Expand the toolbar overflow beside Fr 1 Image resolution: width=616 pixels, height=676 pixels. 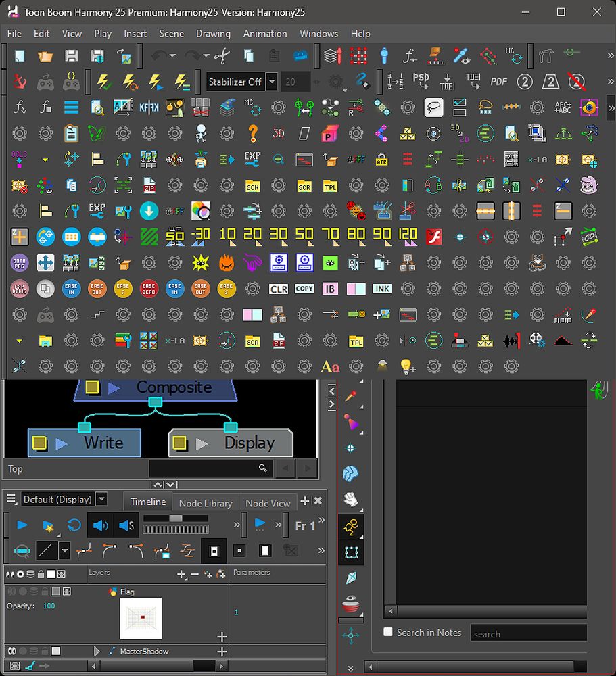point(321,520)
